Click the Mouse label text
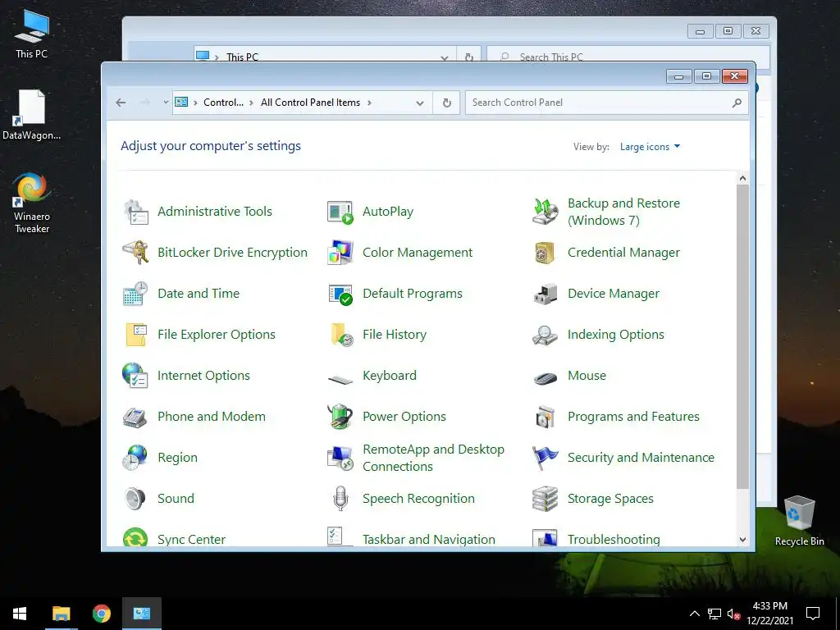Screen dimensions: 840x630 coord(587,376)
